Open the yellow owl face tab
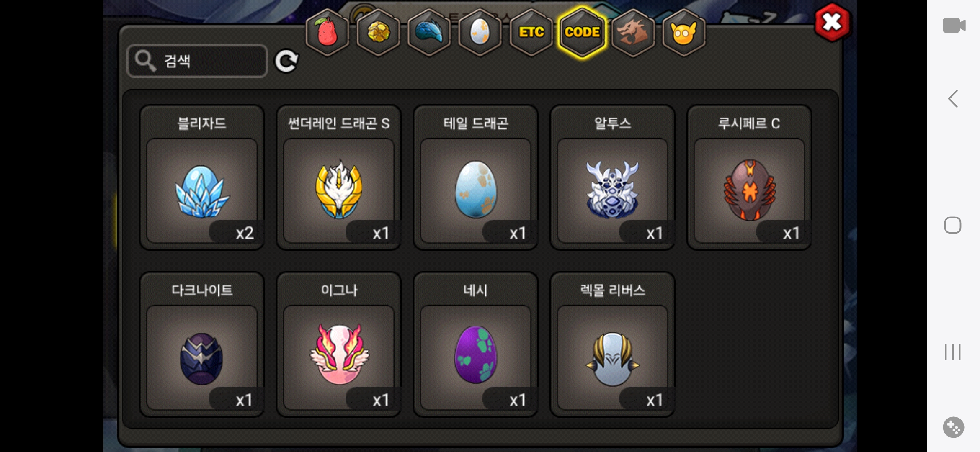This screenshot has width=980, height=452. click(684, 32)
